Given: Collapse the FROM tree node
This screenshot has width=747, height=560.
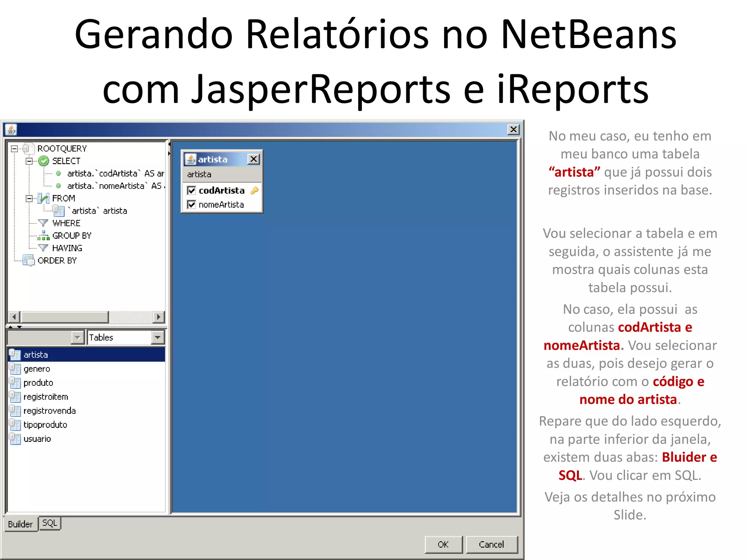Looking at the screenshot, I should (x=29, y=198).
